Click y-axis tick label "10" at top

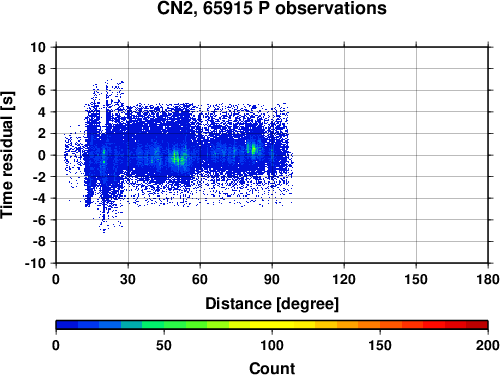point(38,47)
